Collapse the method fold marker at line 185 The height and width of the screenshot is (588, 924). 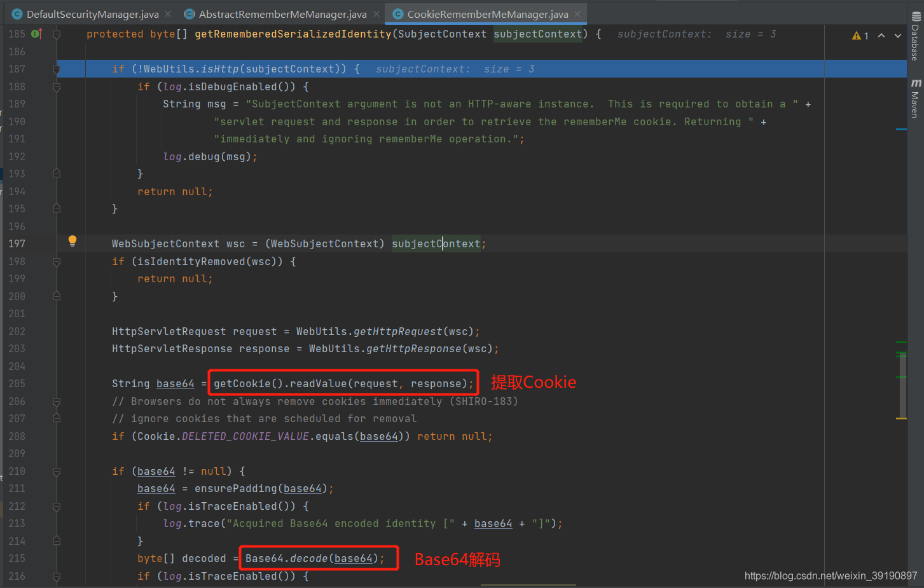click(x=57, y=34)
